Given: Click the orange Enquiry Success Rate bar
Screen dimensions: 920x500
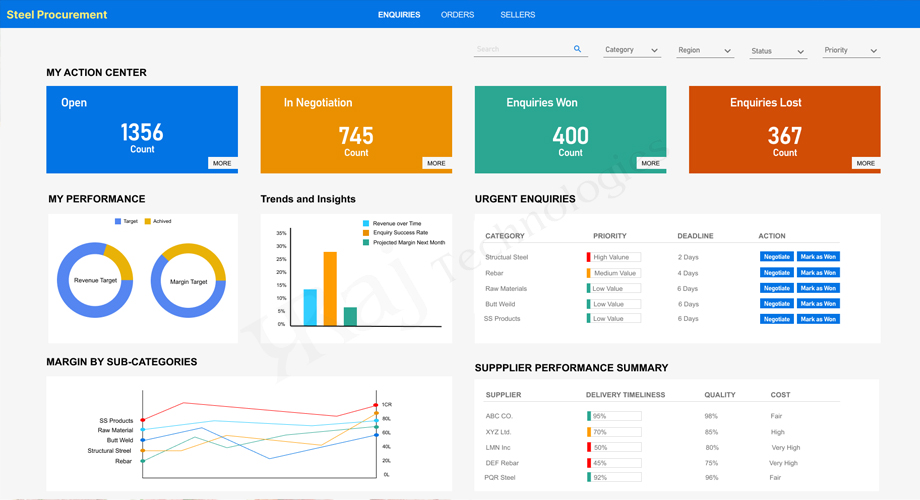Looking at the screenshot, I should pos(330,288).
